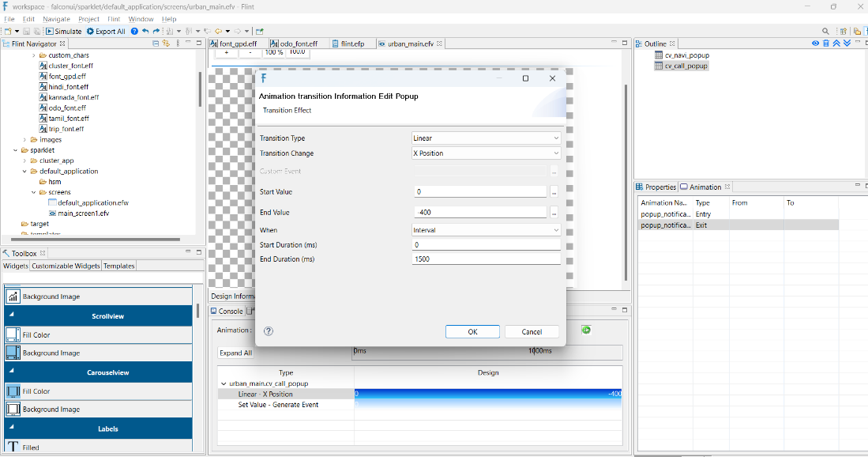
Task: Click the Expand All button
Action: point(236,353)
